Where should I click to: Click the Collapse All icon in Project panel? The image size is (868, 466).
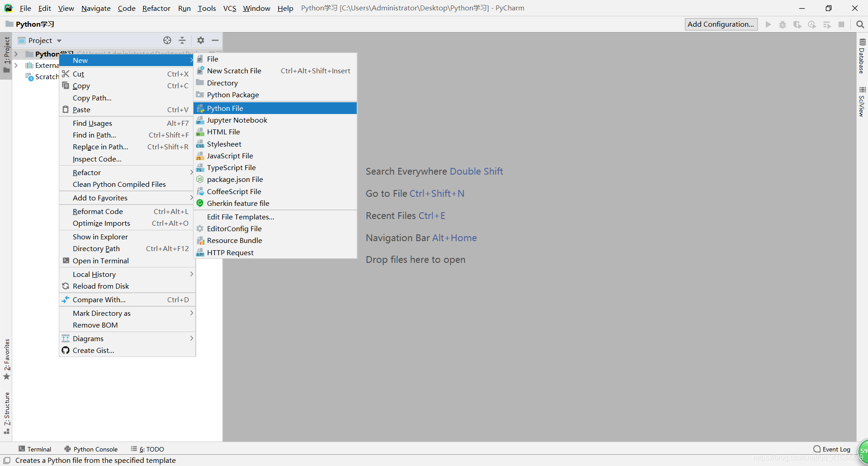[182, 40]
